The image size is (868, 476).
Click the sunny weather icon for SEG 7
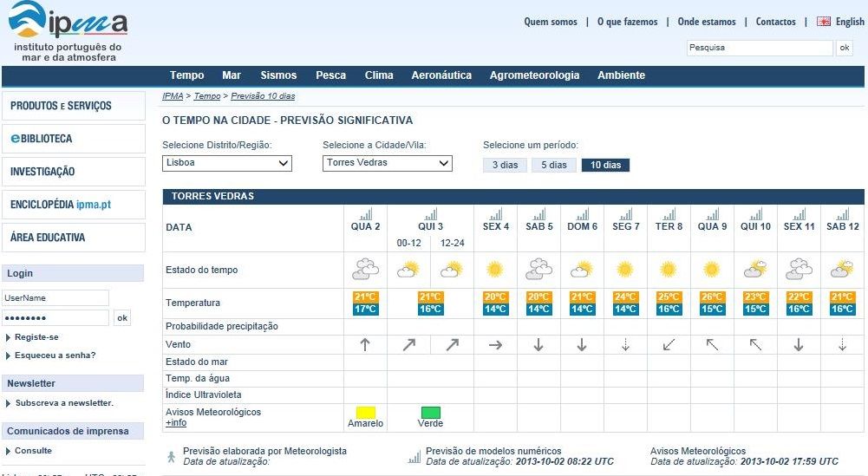pyautogui.click(x=625, y=270)
